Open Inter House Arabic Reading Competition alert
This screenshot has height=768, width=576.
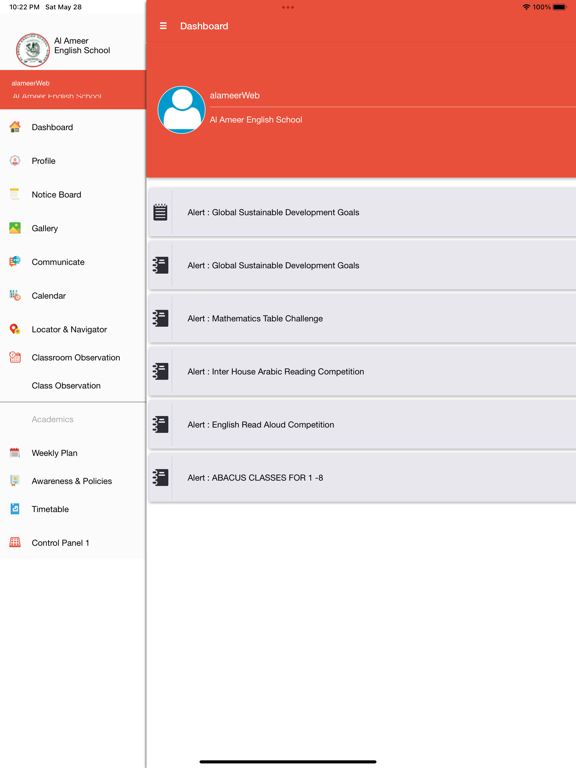362,371
